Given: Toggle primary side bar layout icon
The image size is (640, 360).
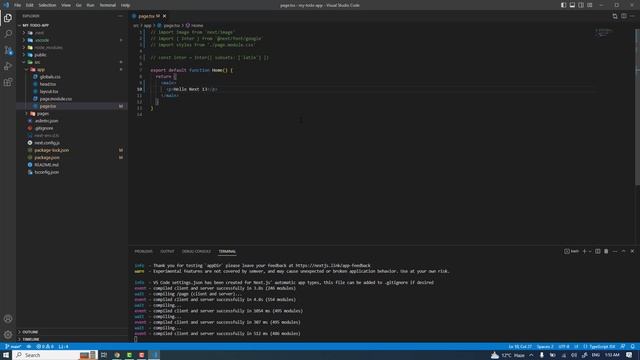Looking at the screenshot, I should point(563,5).
